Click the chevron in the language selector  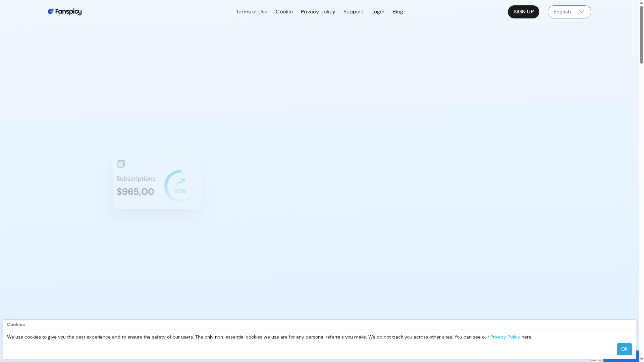tap(582, 12)
